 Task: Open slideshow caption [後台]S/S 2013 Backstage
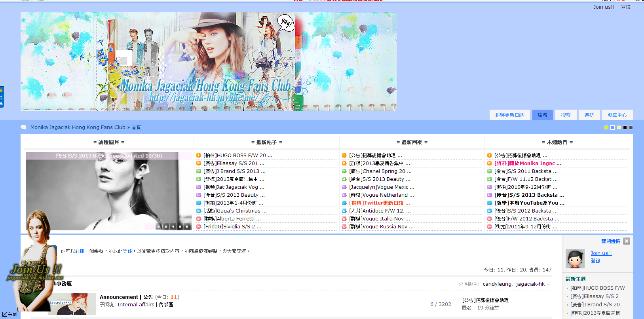tap(108, 156)
